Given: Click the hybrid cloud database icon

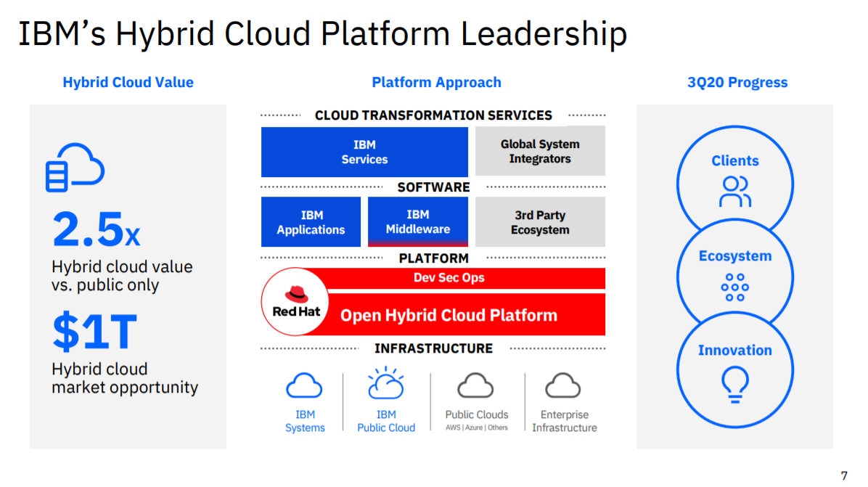Looking at the screenshot, I should coord(75,168).
